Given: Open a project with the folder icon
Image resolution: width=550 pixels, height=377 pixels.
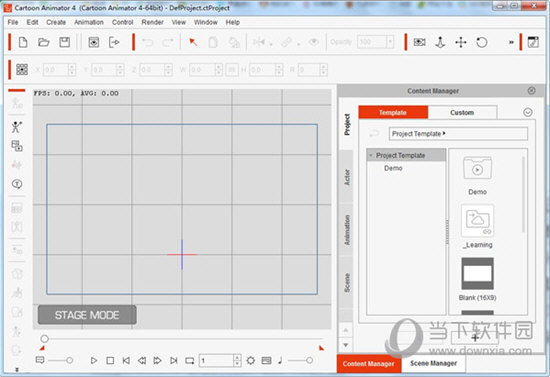Looking at the screenshot, I should click(x=43, y=42).
